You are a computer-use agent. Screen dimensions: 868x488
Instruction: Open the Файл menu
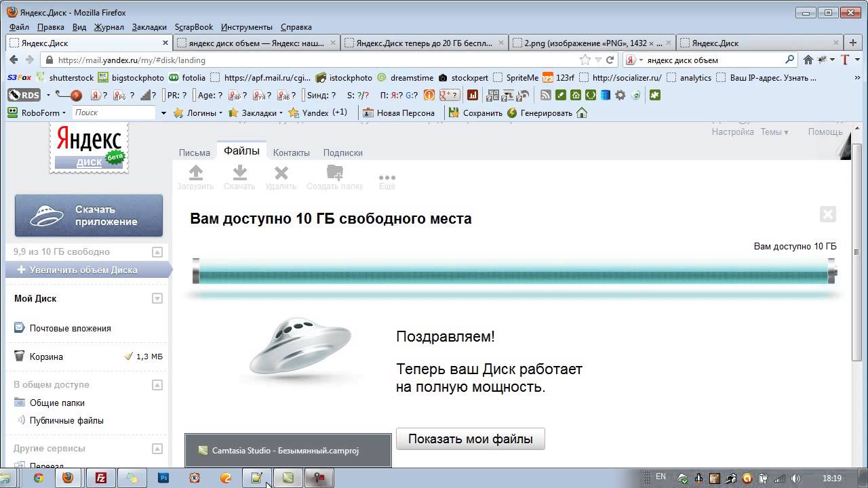point(19,27)
